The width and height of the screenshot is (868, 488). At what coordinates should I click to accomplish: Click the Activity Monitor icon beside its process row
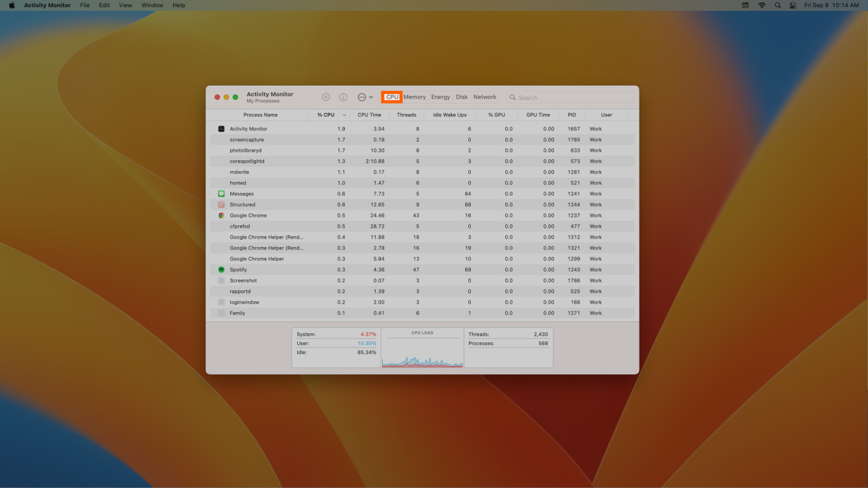(x=221, y=128)
